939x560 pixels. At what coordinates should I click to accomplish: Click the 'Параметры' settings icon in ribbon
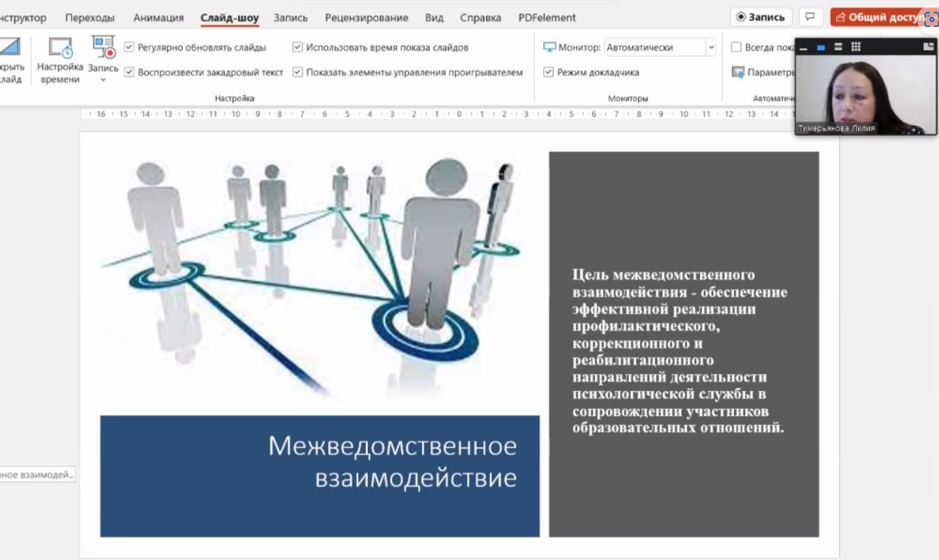click(x=738, y=73)
